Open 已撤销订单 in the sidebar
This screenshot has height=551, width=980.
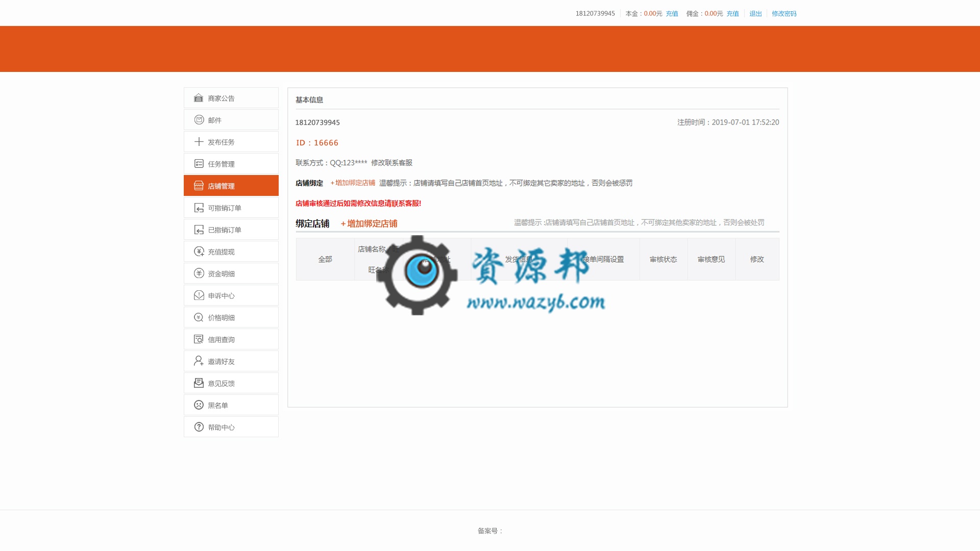[231, 230]
